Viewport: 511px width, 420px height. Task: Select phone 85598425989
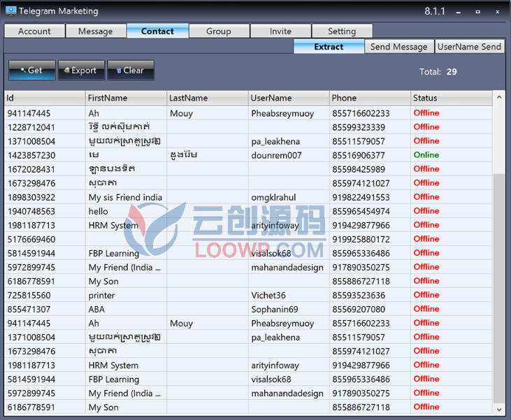tap(359, 169)
